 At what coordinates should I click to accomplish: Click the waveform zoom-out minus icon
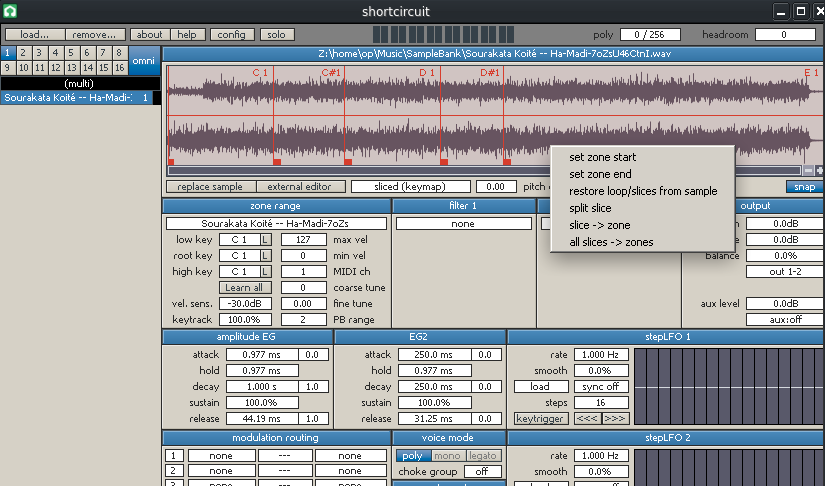click(809, 170)
